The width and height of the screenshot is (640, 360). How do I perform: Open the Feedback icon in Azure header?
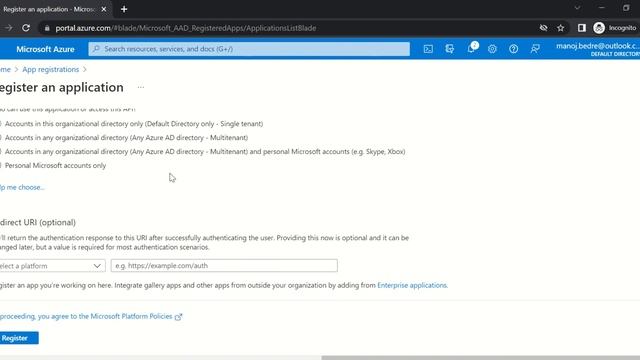pos(535,49)
